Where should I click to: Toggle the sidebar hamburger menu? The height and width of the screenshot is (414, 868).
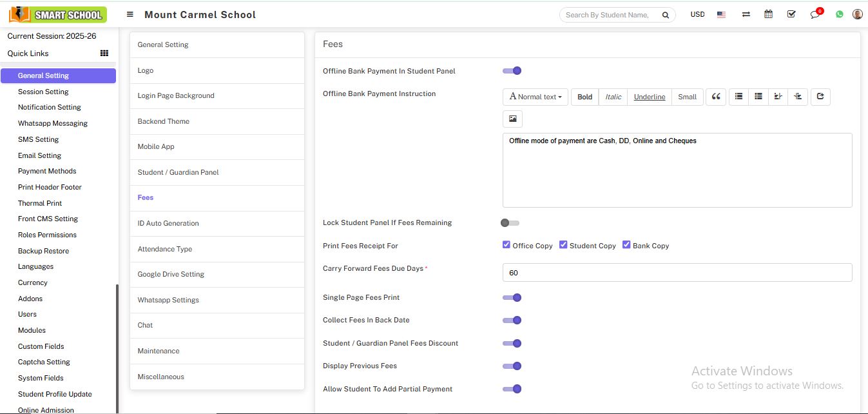(130, 14)
